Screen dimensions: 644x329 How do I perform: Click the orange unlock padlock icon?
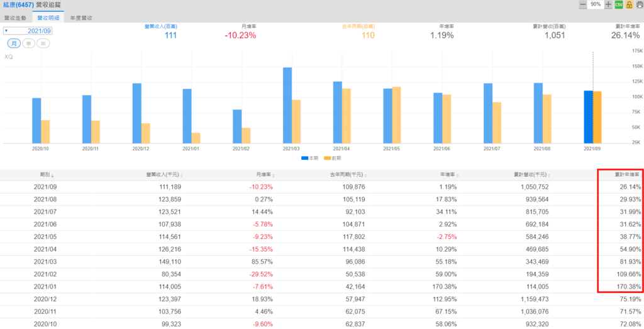point(629,4)
